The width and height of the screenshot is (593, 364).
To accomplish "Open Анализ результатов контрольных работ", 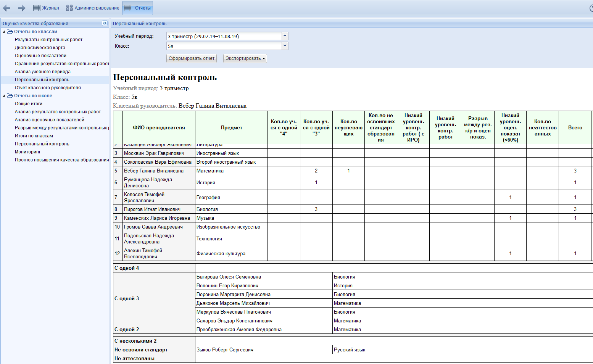I will click(58, 112).
